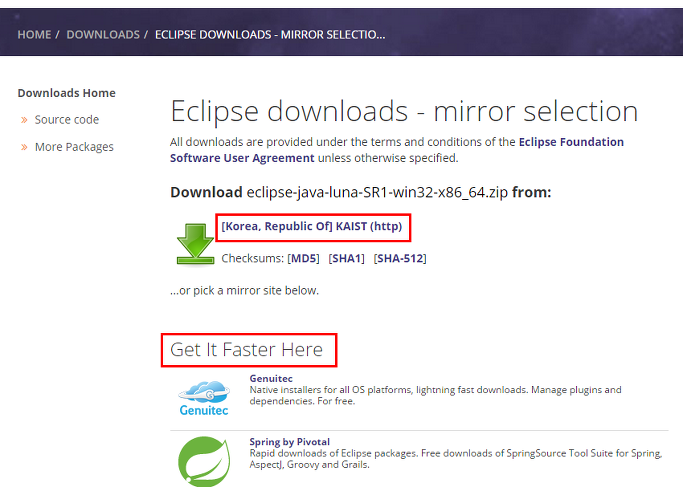Open the Genuitec title link
Image resolution: width=683 pixels, height=487 pixels.
point(271,379)
